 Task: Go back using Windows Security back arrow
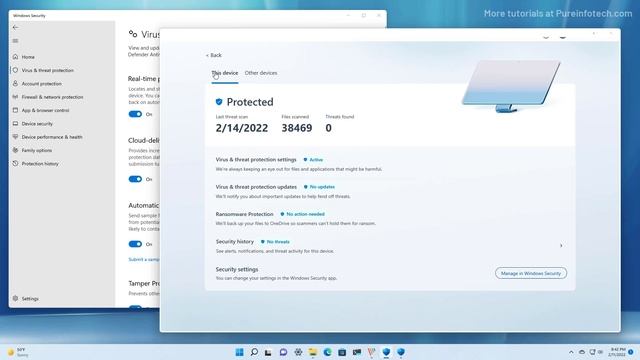click(x=16, y=27)
